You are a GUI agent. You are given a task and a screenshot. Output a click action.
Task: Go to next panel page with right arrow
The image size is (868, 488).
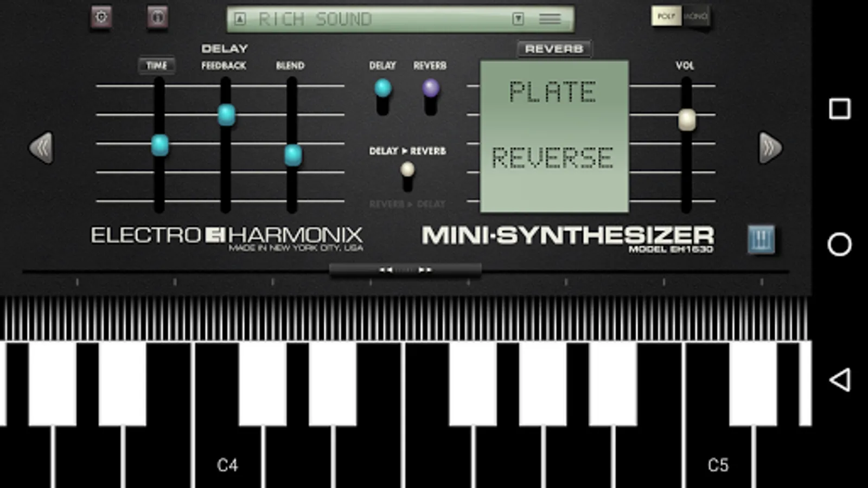click(x=770, y=147)
